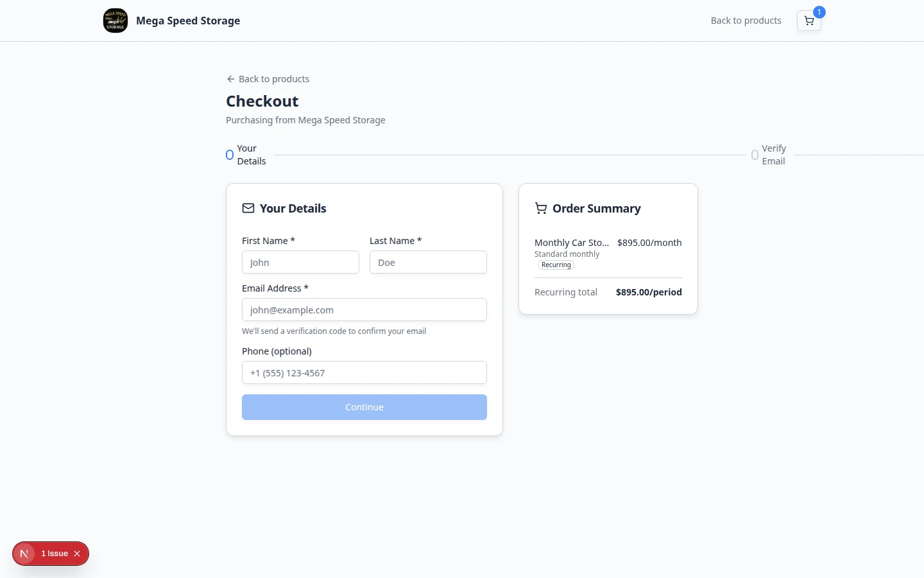This screenshot has width=924, height=578.
Task: Click the envelope icon beside Your Details
Action: 248,208
